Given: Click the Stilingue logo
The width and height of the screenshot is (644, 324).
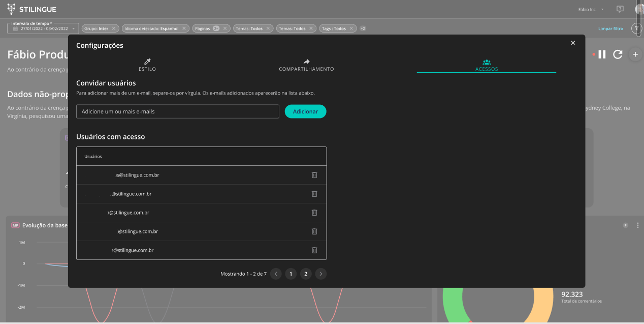Looking at the screenshot, I should 31,9.
